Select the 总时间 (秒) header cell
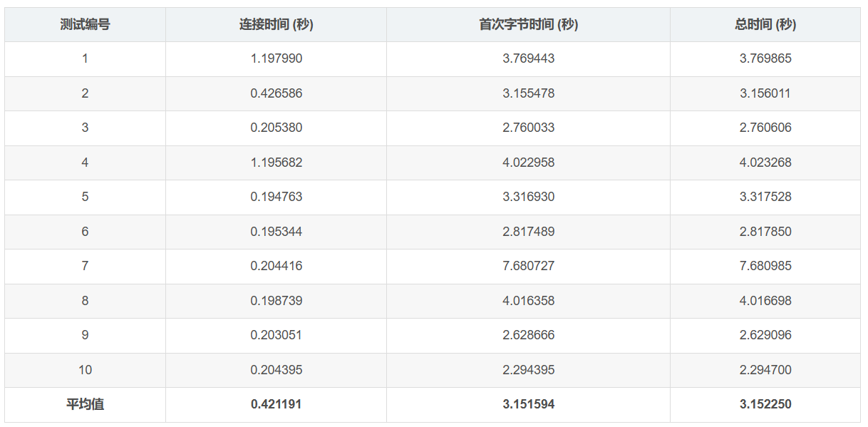 [x=765, y=24]
